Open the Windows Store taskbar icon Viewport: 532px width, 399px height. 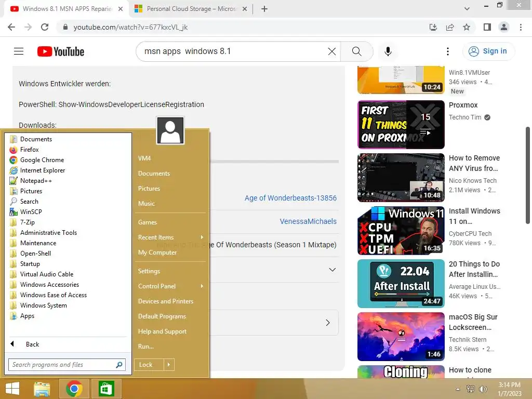pos(106,389)
